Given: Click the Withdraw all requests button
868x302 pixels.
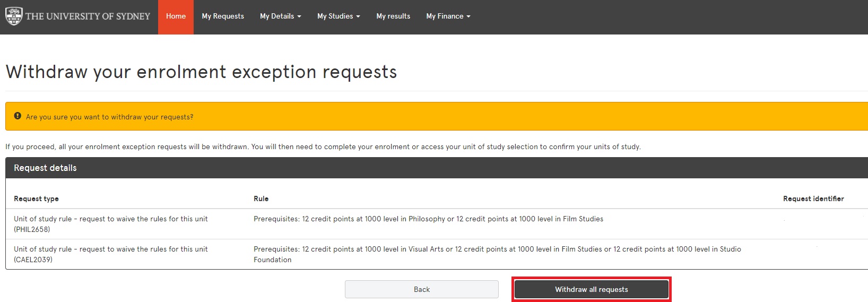Looking at the screenshot, I should point(591,289).
